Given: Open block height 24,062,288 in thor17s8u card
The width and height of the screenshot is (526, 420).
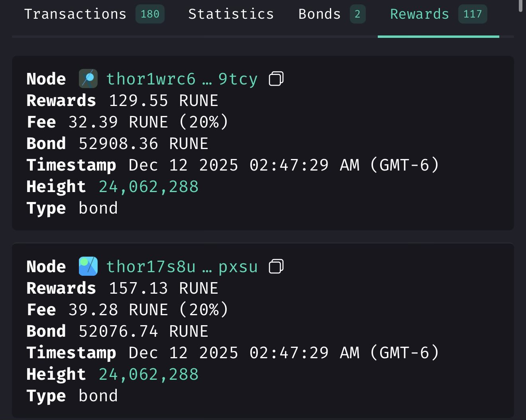Looking at the screenshot, I should (x=149, y=374).
